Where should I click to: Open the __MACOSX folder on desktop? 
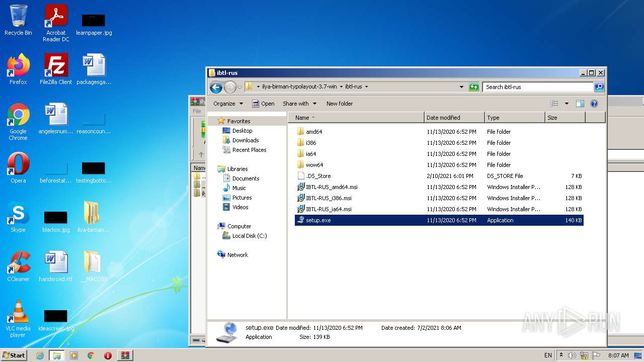[94, 266]
